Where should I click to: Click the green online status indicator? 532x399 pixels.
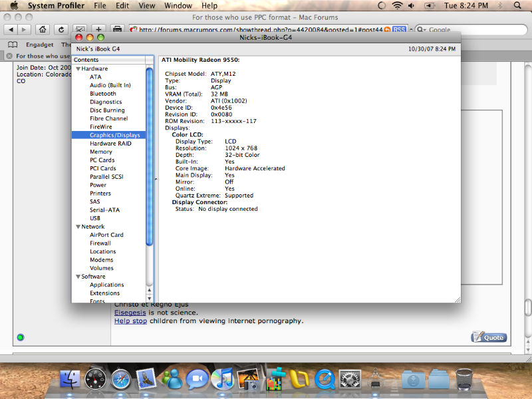tap(21, 337)
